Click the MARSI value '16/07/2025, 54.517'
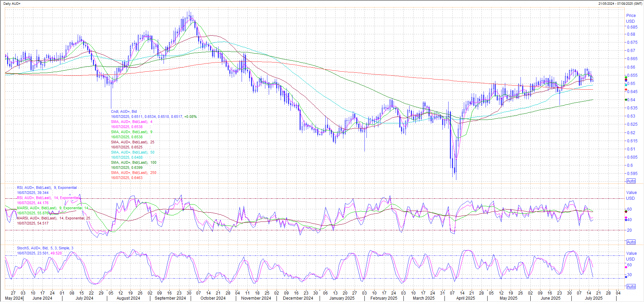The height and width of the screenshot is (302, 644). [33, 223]
